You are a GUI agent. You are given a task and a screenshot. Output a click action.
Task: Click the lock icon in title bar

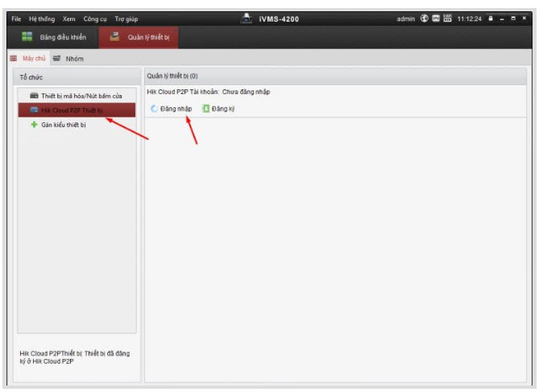(x=490, y=19)
